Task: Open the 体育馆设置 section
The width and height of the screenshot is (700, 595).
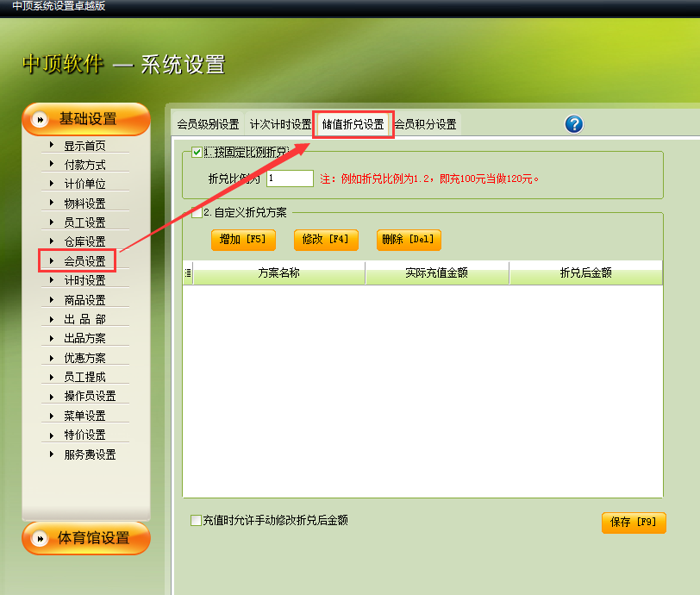Action: point(86,538)
